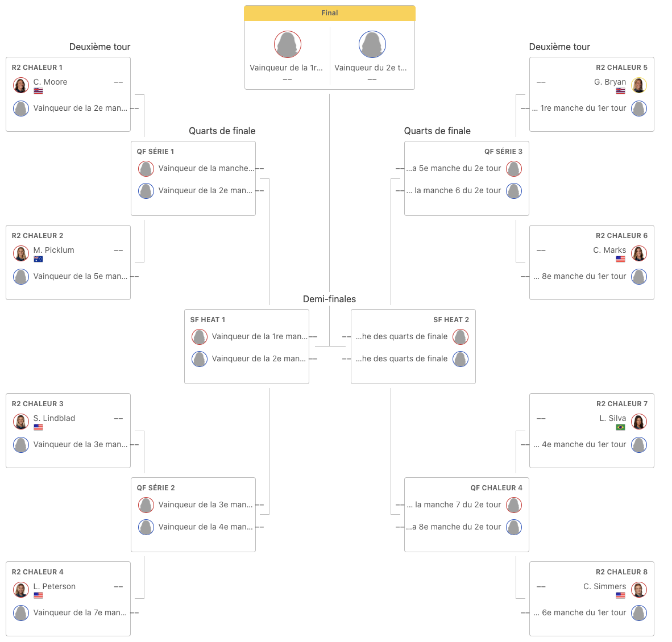This screenshot has height=642, width=672.
Task: Click M. Picklum's avatar photo
Action: coord(20,253)
